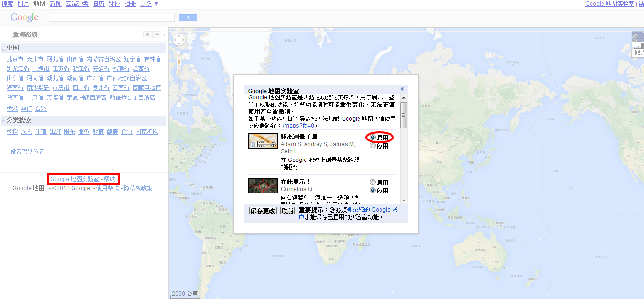Viewport: 644px width, 299px height.
Task: Click the 内蒙古自治区 link
Action: (104, 59)
